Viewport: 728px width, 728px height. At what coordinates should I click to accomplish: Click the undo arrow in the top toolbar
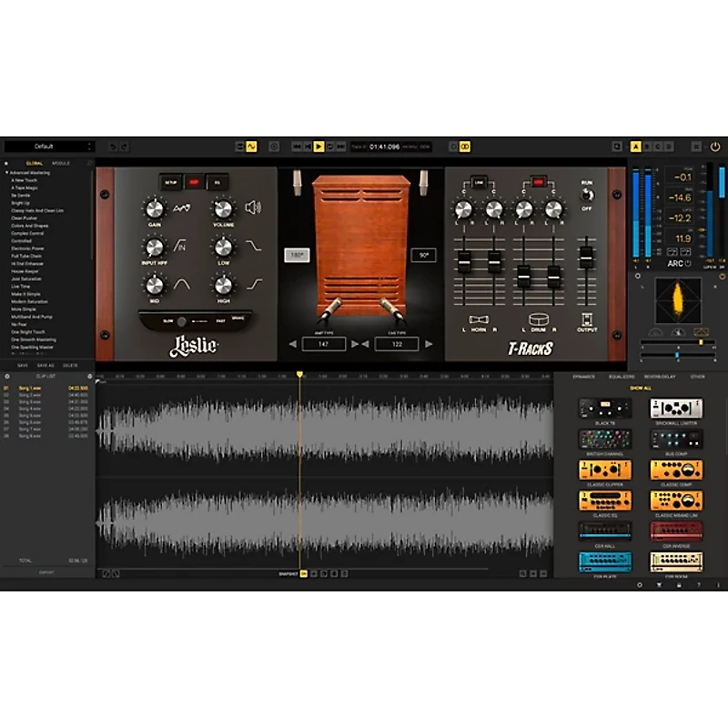112,146
